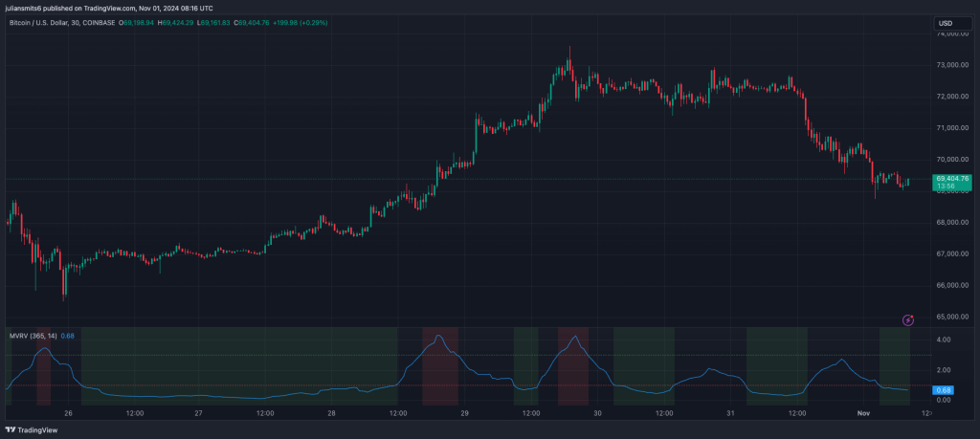Click the purple lightning bolt icon
This screenshot has width=980, height=439.
[x=908, y=319]
